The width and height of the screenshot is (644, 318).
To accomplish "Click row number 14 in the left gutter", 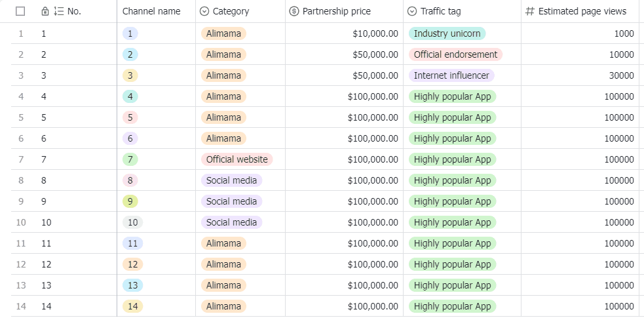I will [x=21, y=306].
